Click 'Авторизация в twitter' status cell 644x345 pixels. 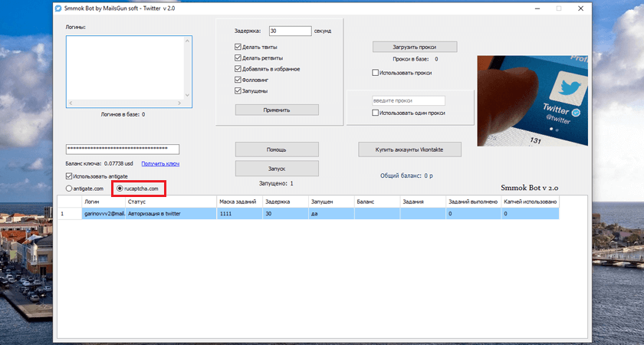click(x=171, y=214)
